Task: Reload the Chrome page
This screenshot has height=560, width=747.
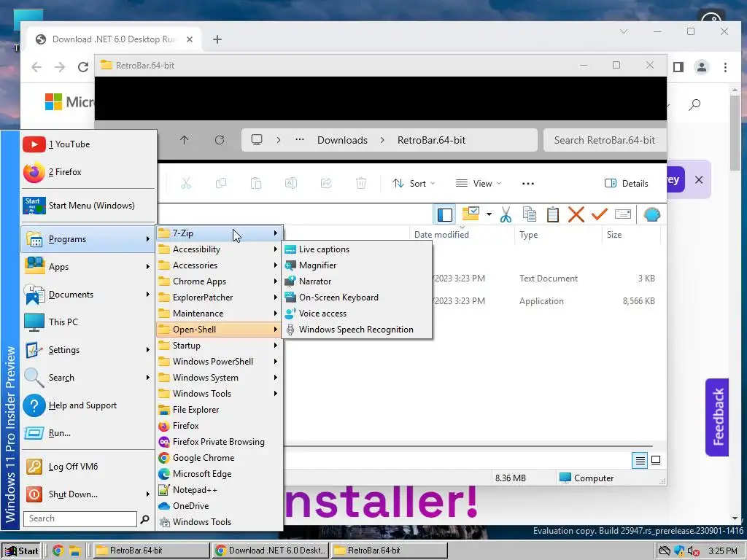Action: coord(83,67)
